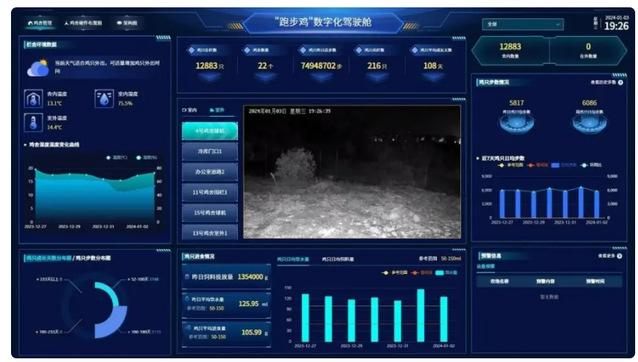Click the weather cloud-and-sun icon

click(x=38, y=68)
